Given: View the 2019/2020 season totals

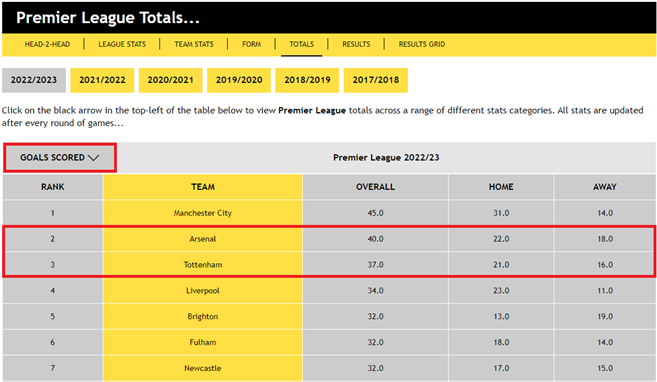Looking at the screenshot, I should point(239,80).
